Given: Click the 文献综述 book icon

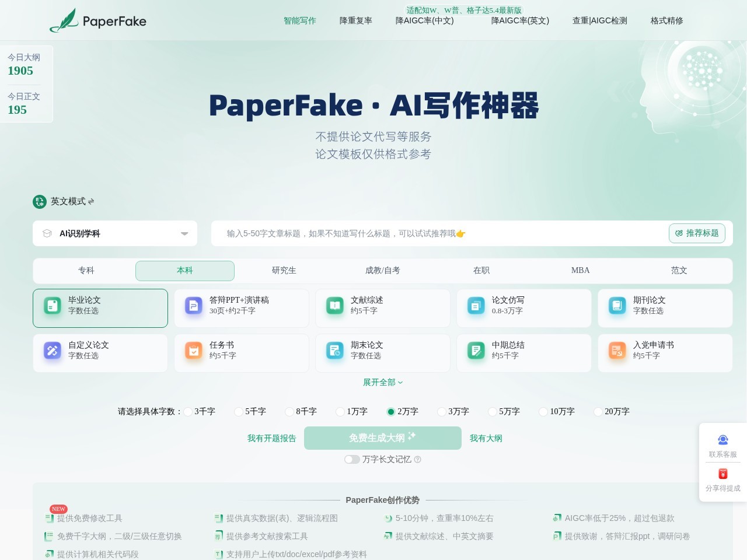Looking at the screenshot, I should coord(335,305).
